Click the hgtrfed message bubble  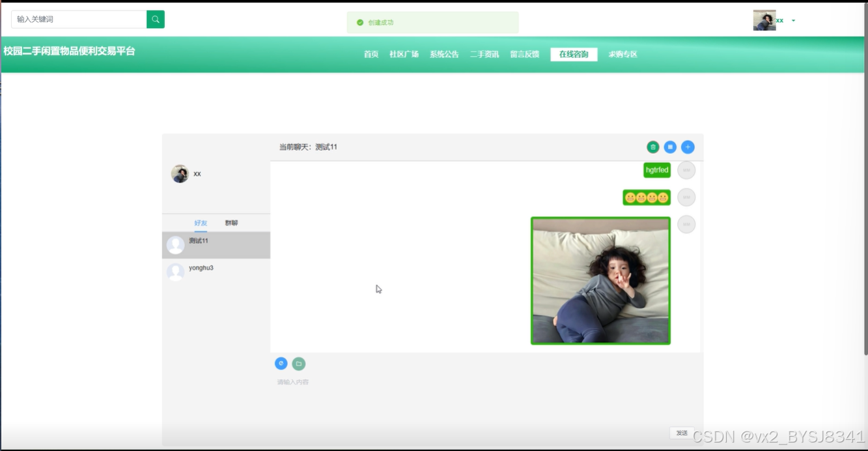[657, 170]
